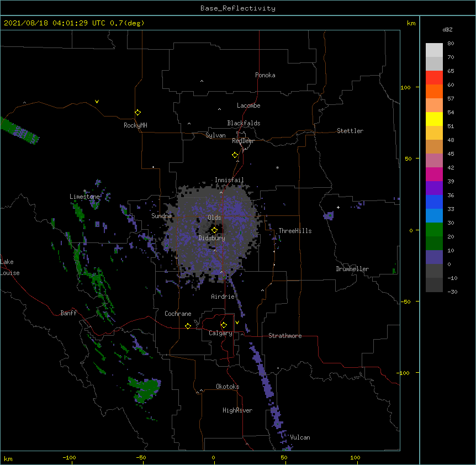Click the yellow diamond marker above Calgary label
Viewport: 476px width, 465px height.
point(224,325)
